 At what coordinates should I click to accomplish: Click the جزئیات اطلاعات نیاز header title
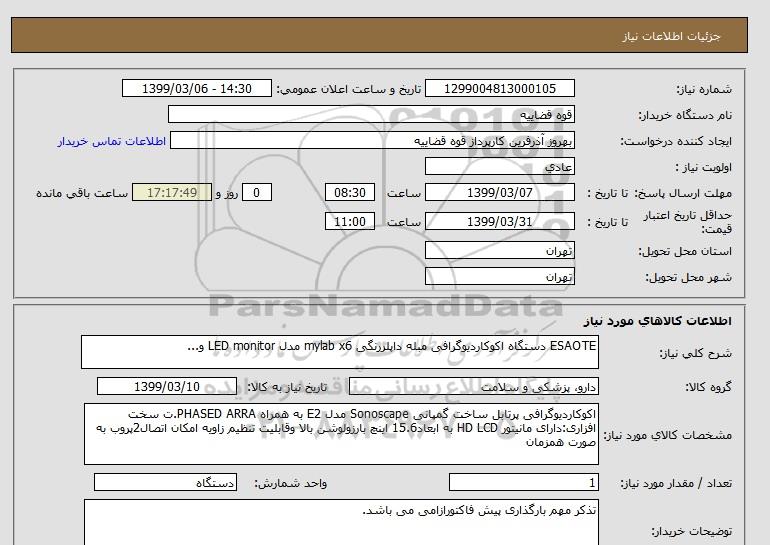(671, 36)
